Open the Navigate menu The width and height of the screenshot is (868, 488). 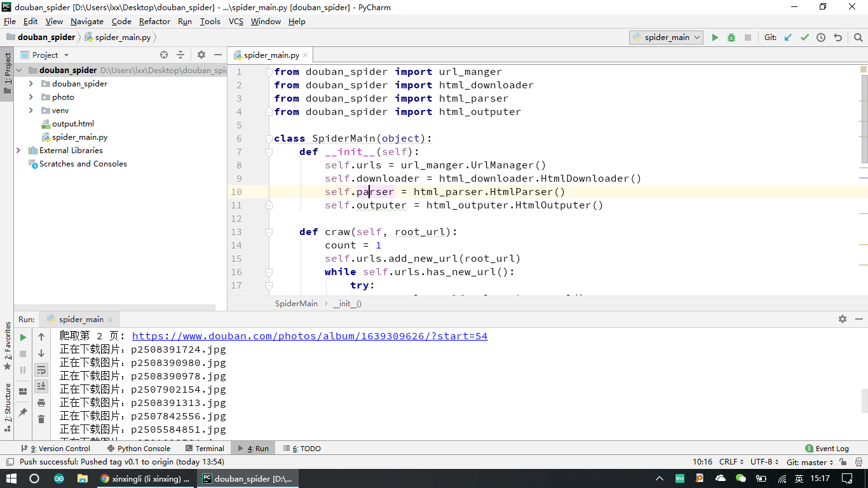click(87, 21)
